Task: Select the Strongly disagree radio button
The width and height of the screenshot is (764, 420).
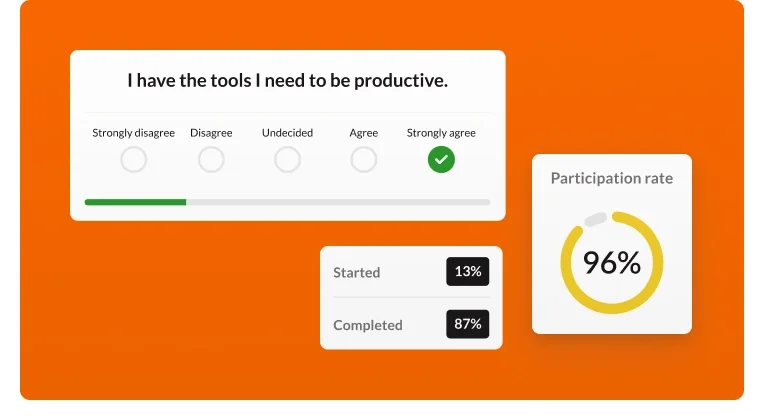Action: tap(133, 159)
